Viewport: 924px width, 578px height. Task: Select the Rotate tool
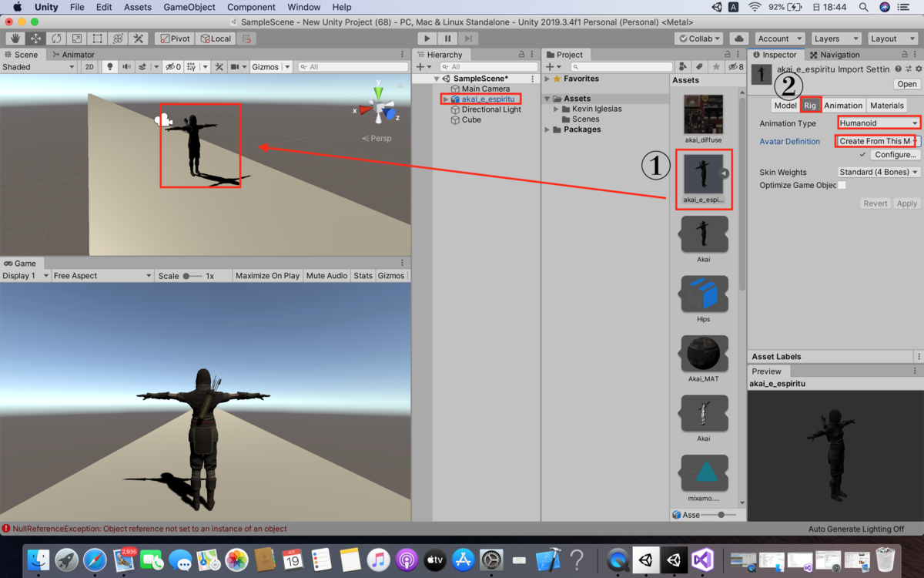[56, 39]
